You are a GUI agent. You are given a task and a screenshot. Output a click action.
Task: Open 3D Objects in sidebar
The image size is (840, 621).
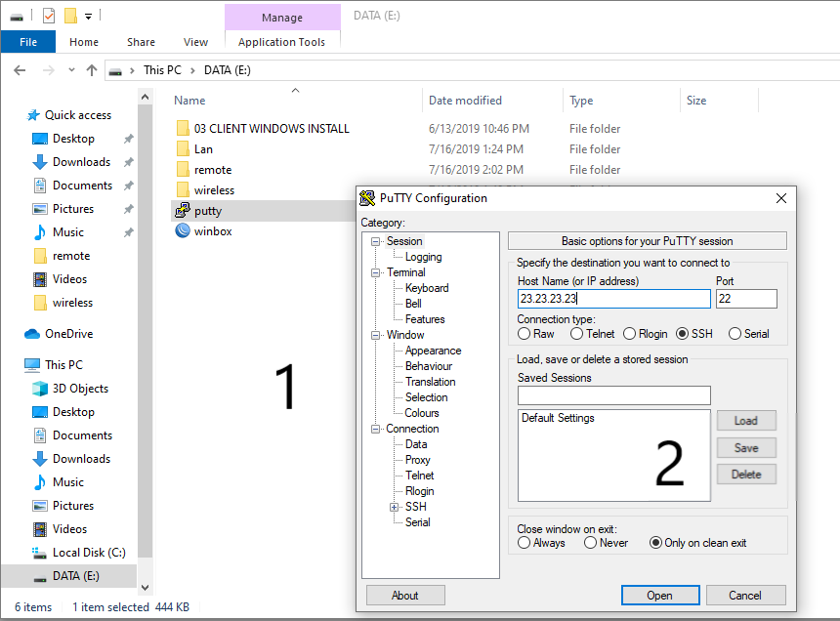(80, 389)
